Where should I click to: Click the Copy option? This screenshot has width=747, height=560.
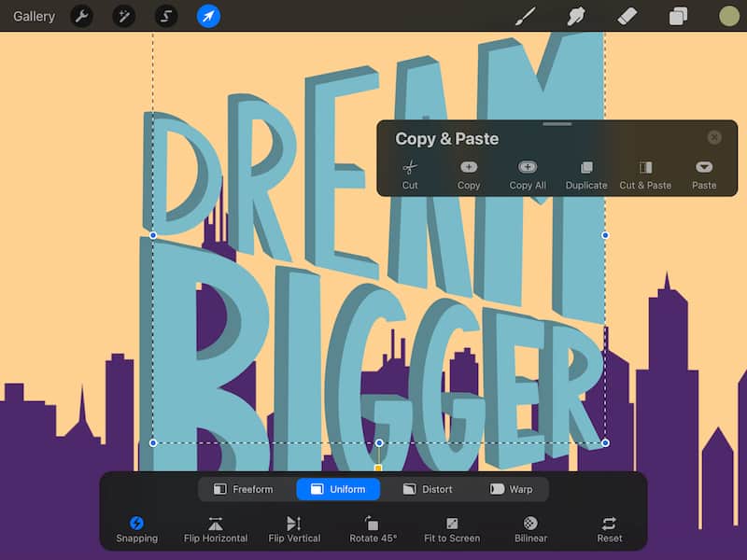click(469, 175)
